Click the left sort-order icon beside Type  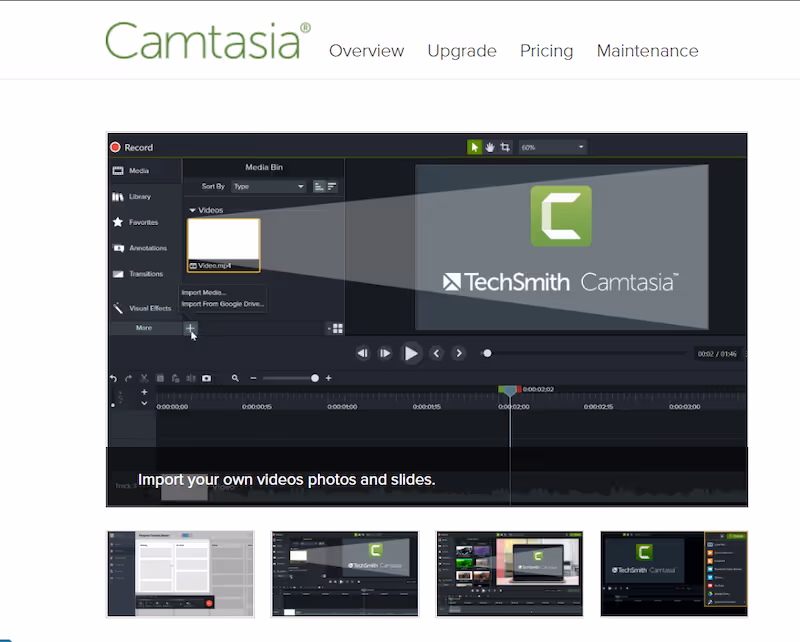(x=319, y=187)
